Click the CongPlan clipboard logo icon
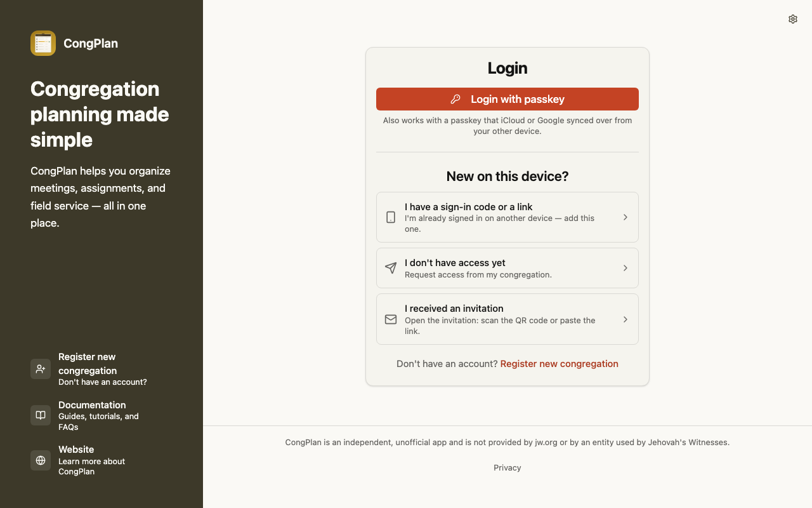 tap(43, 43)
